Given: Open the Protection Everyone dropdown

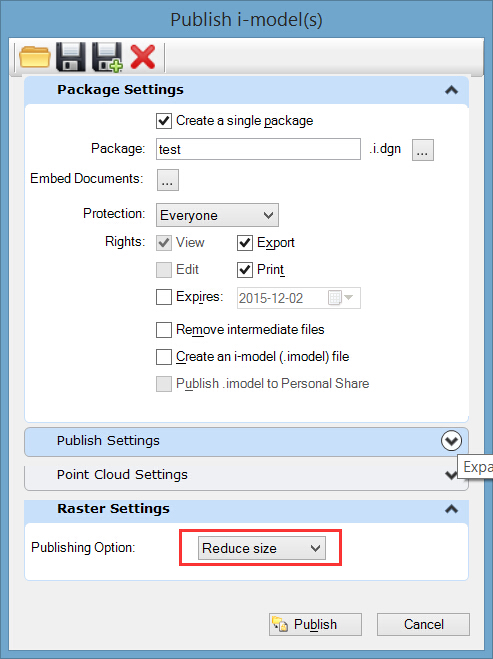Looking at the screenshot, I should (217, 215).
